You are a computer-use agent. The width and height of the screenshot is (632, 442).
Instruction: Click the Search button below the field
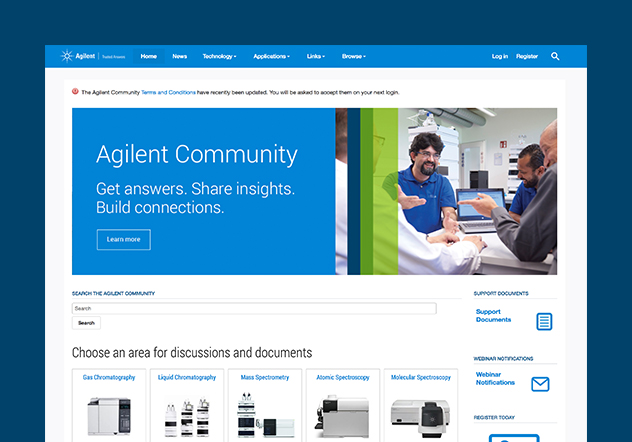(x=86, y=323)
